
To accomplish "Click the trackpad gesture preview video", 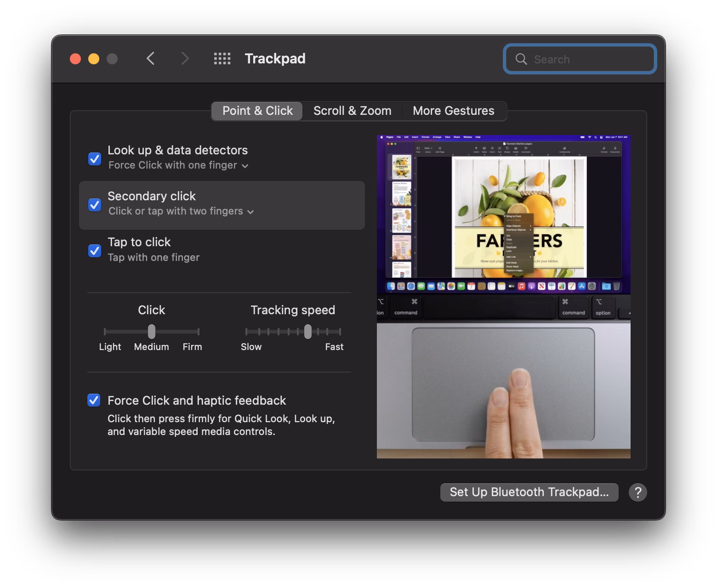I will pyautogui.click(x=503, y=297).
